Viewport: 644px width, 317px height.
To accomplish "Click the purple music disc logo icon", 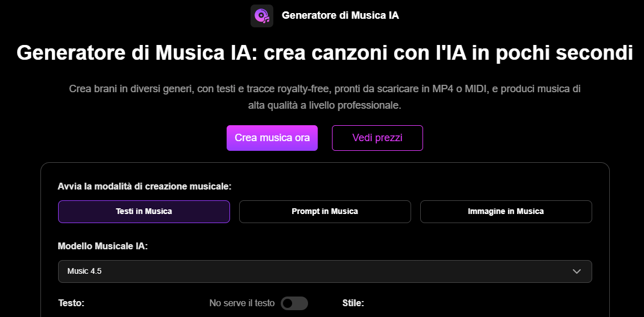I will coord(262,16).
